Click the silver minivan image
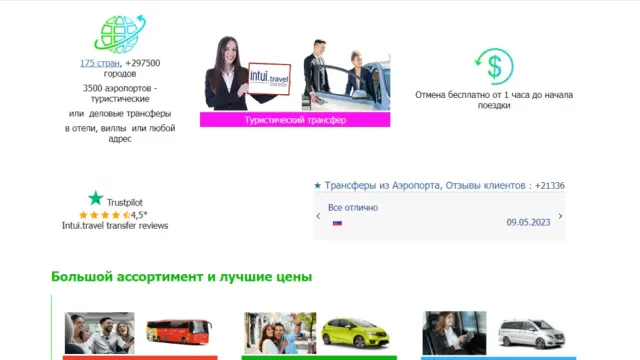Viewport: 640px width, 360px height. (532, 334)
